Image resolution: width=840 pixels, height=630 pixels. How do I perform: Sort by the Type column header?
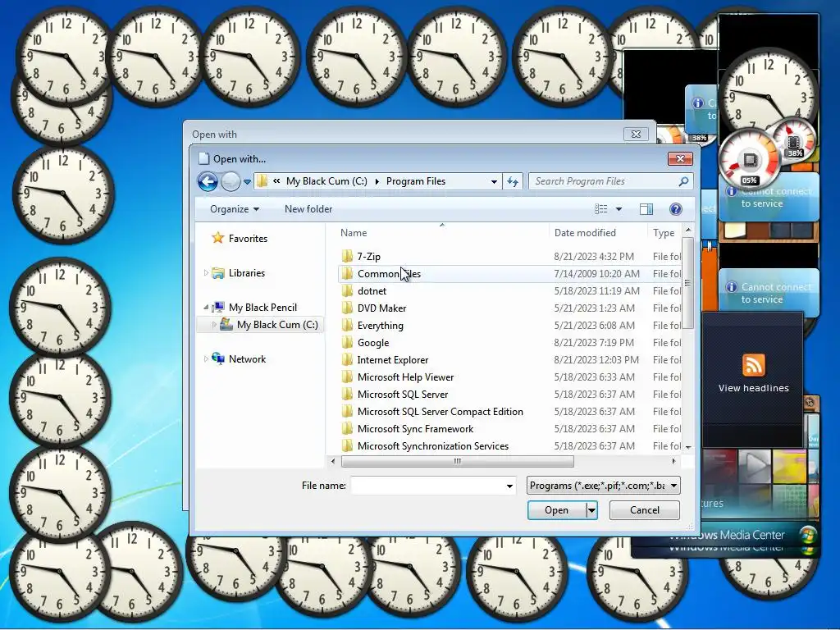point(664,232)
